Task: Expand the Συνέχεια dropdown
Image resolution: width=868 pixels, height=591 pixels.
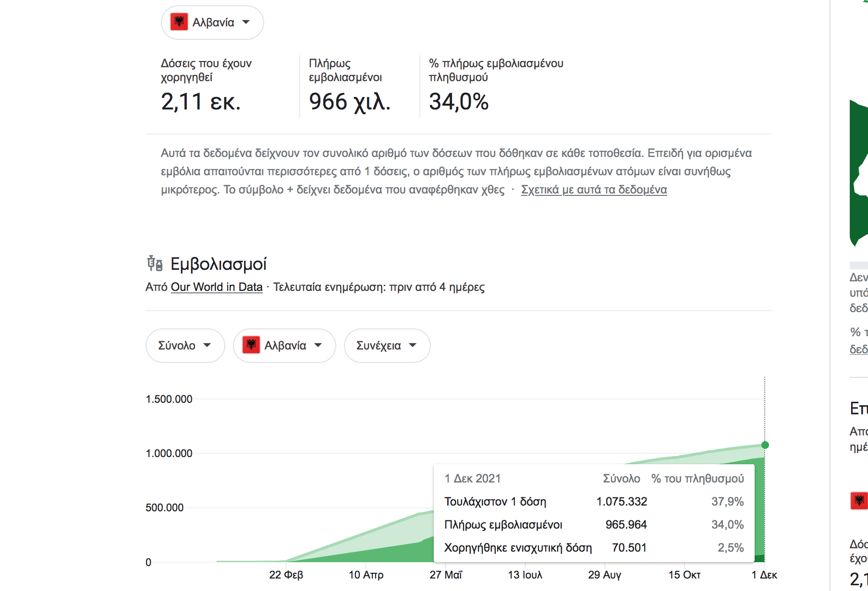Action: pos(387,346)
